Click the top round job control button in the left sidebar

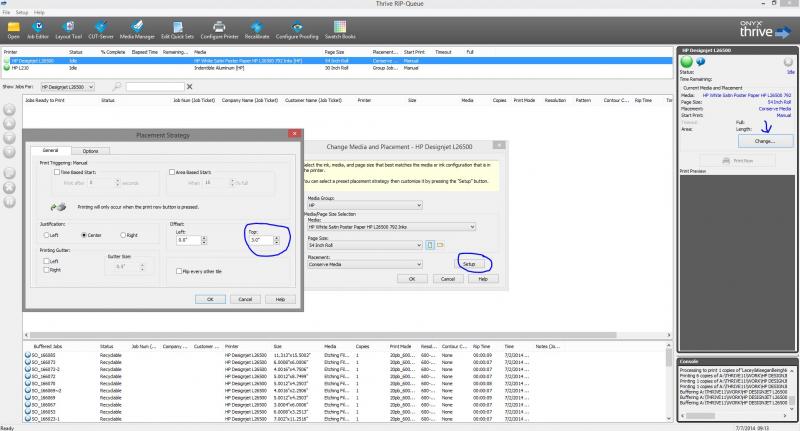9,109
